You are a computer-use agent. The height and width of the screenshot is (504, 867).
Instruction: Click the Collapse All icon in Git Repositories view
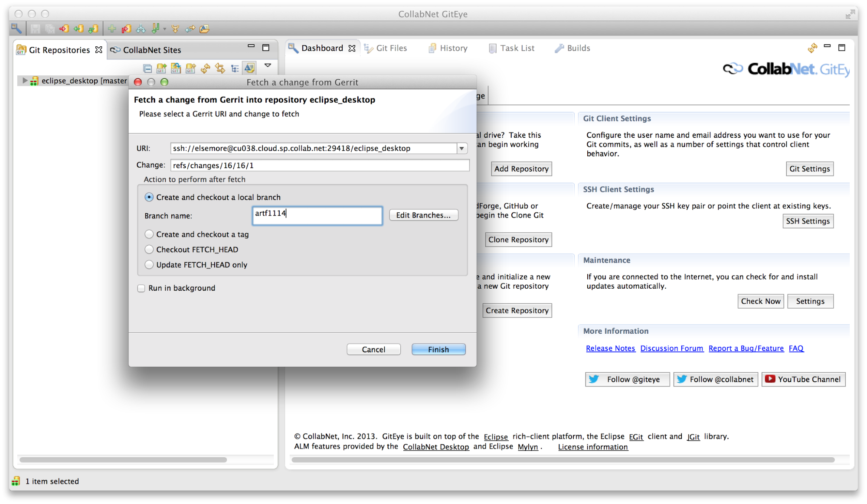[x=147, y=68]
